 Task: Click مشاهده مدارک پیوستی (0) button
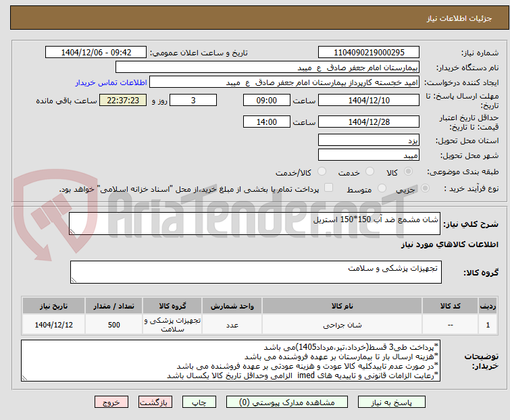pyautogui.click(x=287, y=402)
